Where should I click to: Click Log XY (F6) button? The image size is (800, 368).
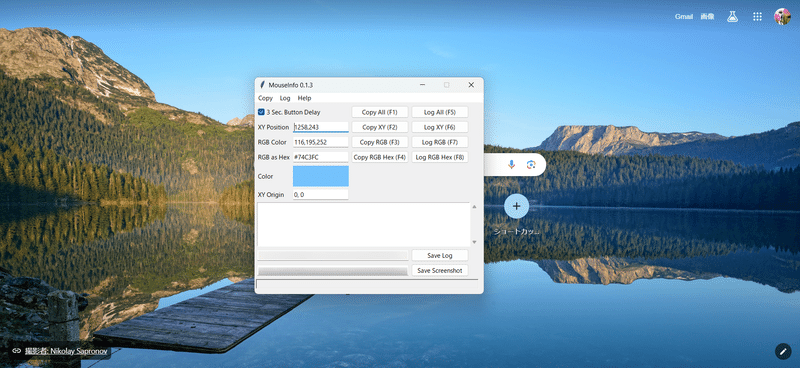click(440, 127)
